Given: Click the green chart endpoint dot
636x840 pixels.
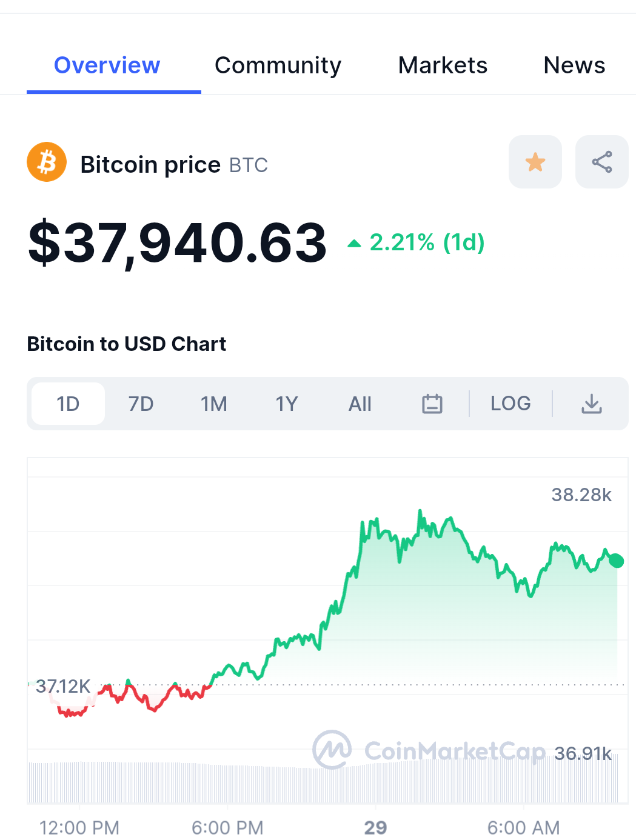Looking at the screenshot, I should pyautogui.click(x=617, y=561).
